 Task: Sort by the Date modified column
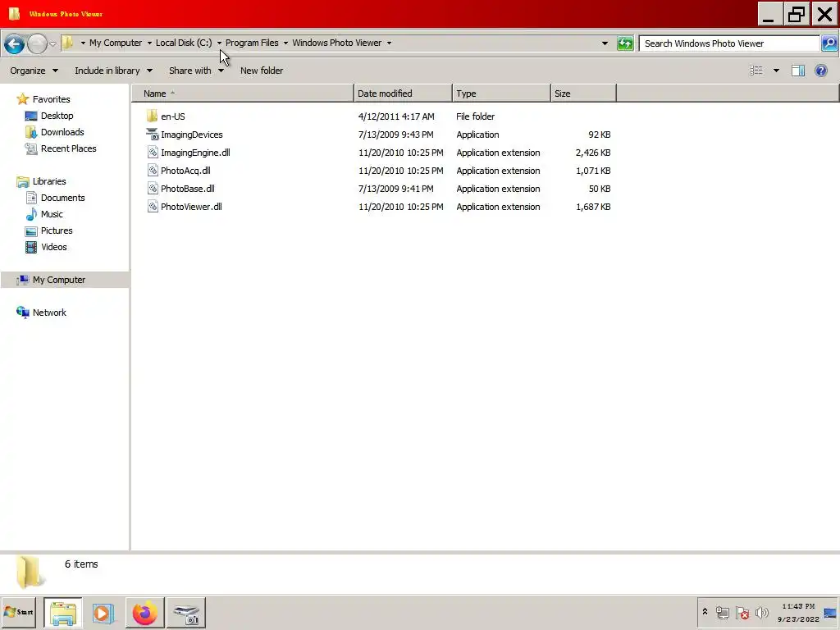coord(404,94)
